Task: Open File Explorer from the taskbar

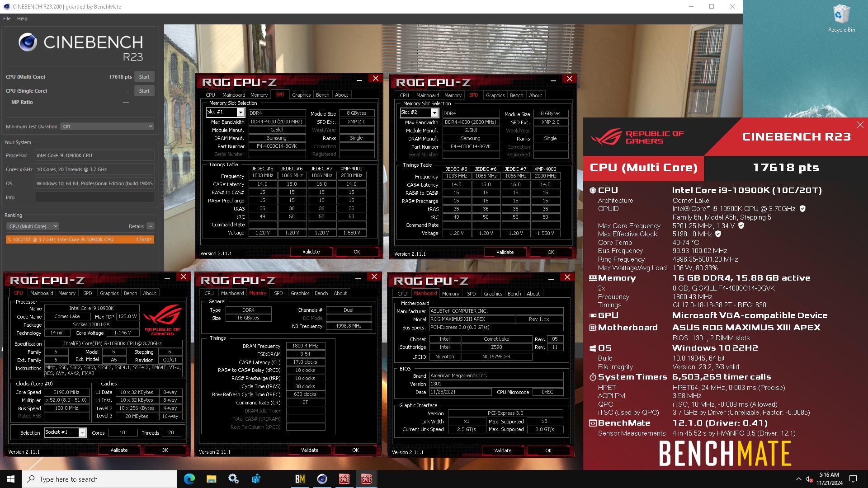Action: pyautogui.click(x=211, y=479)
